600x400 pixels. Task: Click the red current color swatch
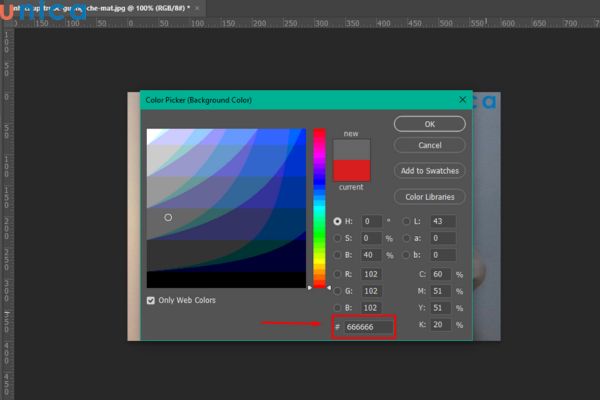pos(351,170)
